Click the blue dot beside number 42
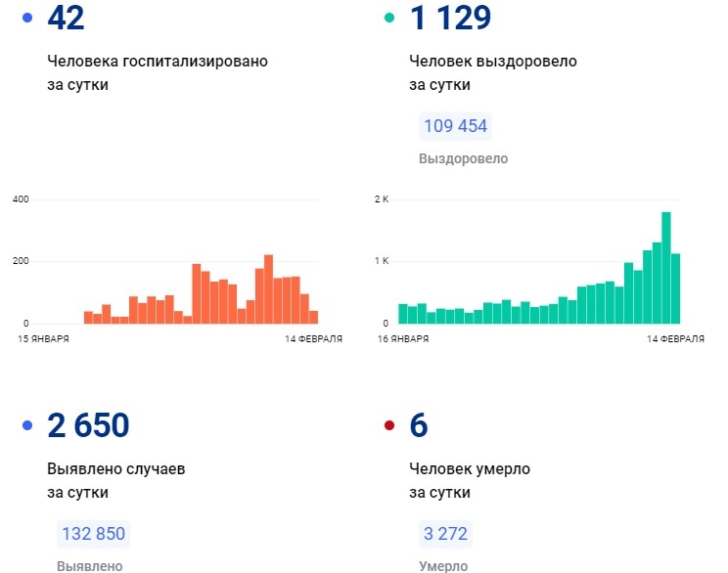728x573 pixels. click(x=26, y=18)
